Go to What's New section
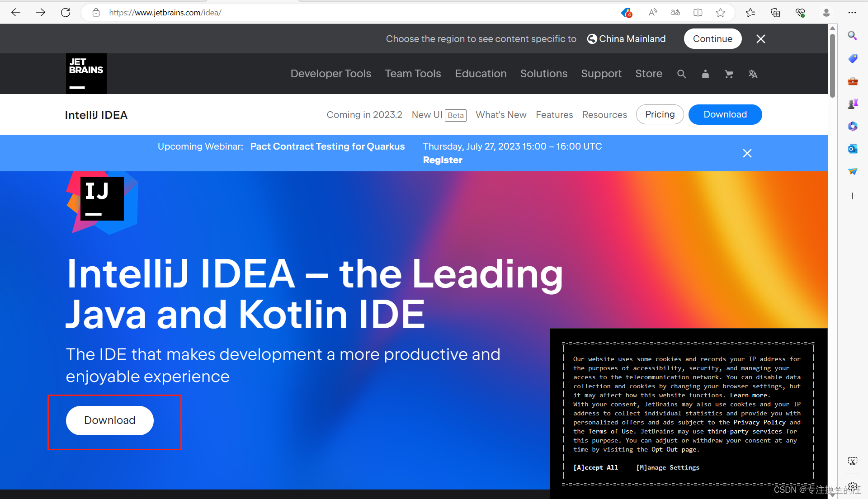Screen dimensions: 868x499 coord(501,115)
